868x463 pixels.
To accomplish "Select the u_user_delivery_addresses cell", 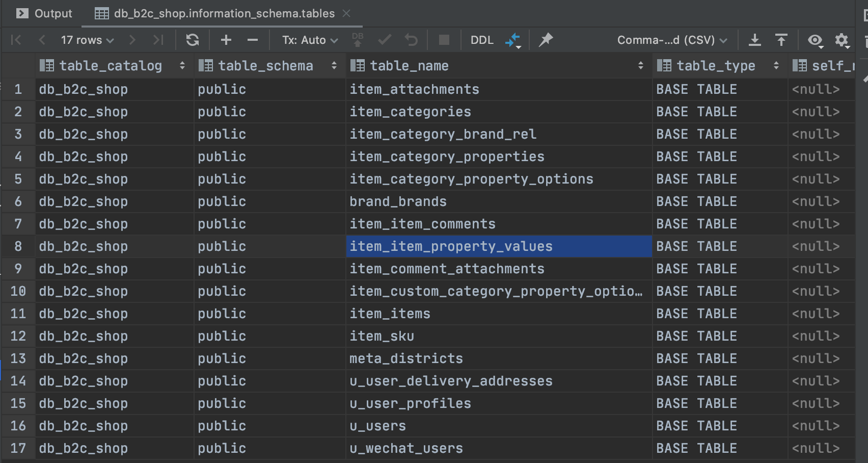I will pos(499,381).
